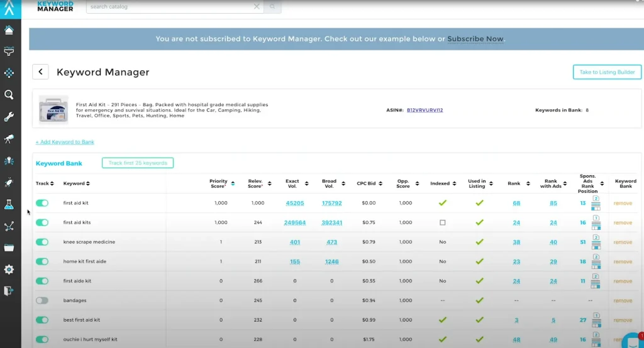
Task: Enable tracking for bandages
Action: click(x=42, y=300)
